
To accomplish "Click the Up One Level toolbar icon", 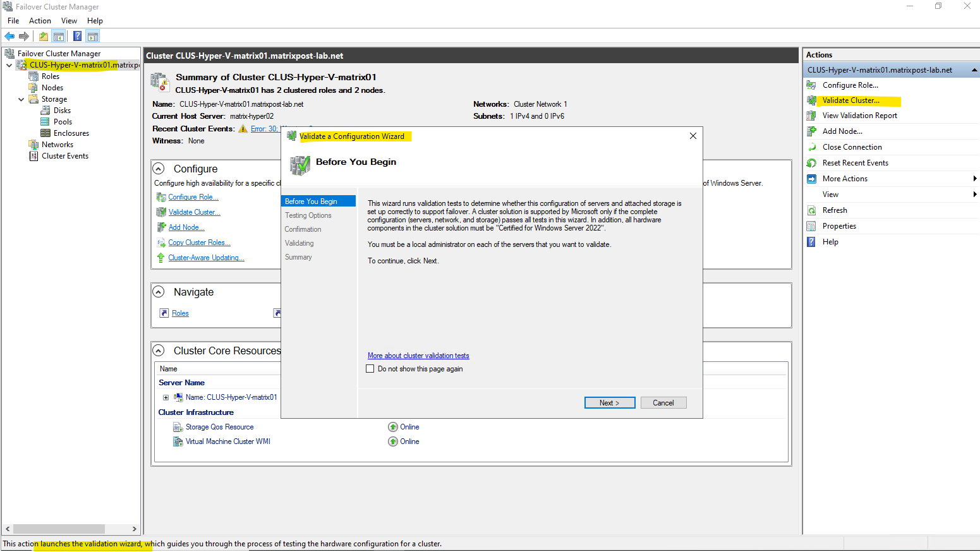I will pyautogui.click(x=43, y=36).
